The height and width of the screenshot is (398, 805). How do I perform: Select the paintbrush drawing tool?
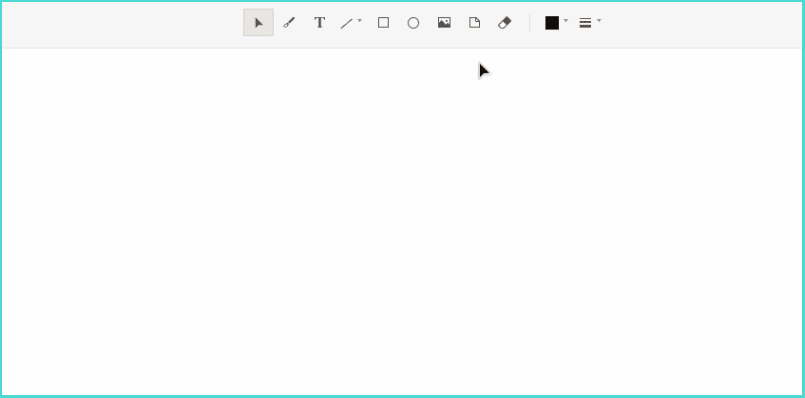click(x=289, y=23)
